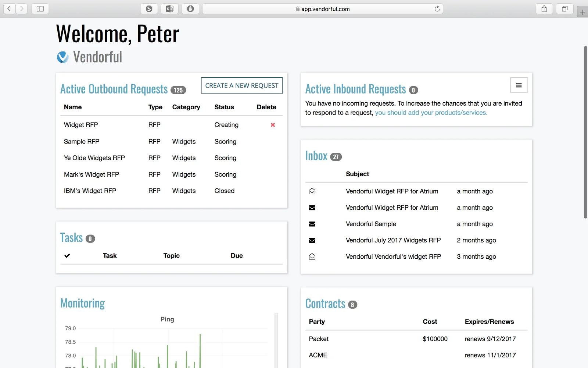This screenshot has height=368, width=588.
Task: Click the Due column header in Tasks
Action: click(x=237, y=256)
